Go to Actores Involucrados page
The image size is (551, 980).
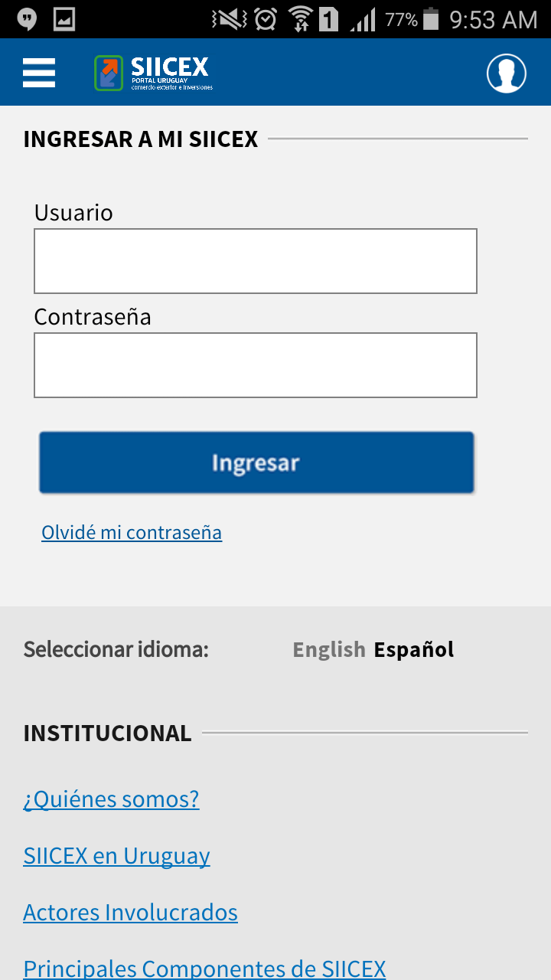tap(130, 913)
